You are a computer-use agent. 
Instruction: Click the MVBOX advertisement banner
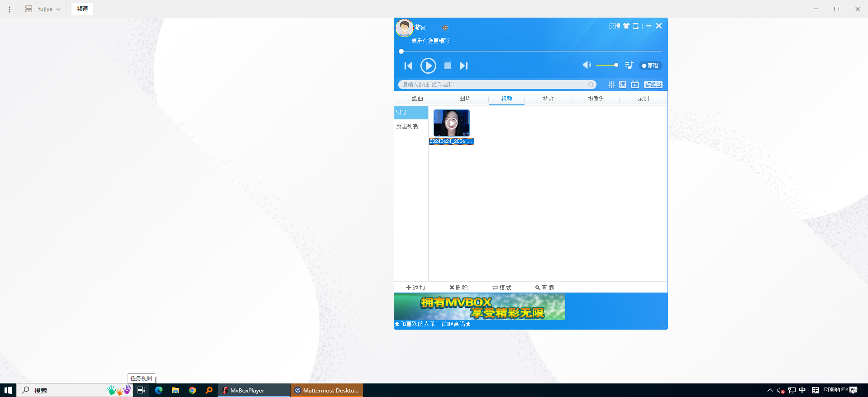click(x=480, y=307)
